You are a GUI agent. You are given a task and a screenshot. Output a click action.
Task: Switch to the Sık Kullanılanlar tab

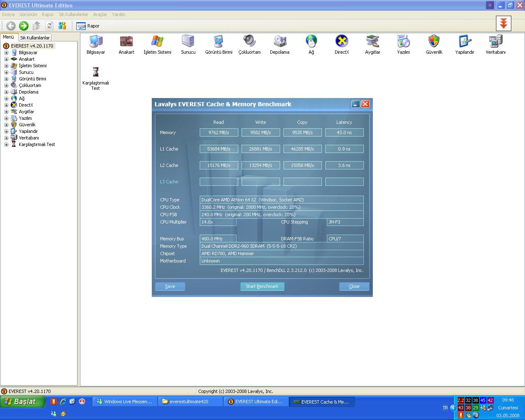(35, 37)
